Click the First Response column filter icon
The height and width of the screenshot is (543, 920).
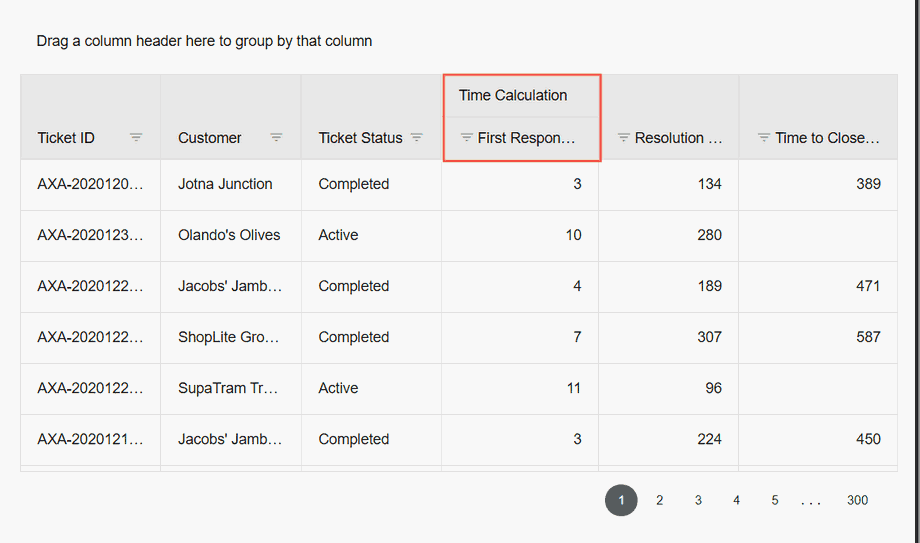pos(466,138)
